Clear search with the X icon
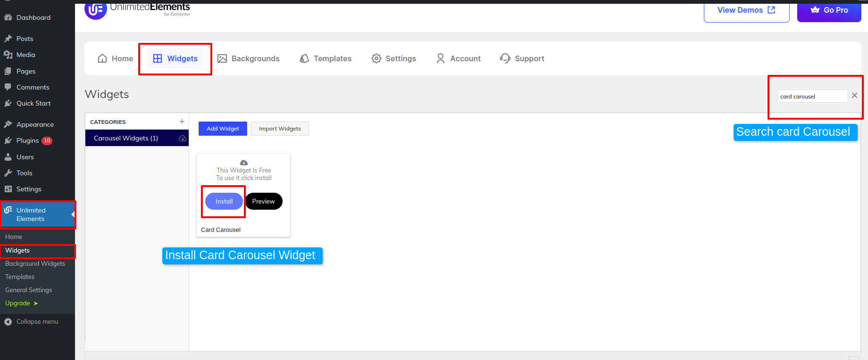The image size is (868, 360). click(854, 96)
